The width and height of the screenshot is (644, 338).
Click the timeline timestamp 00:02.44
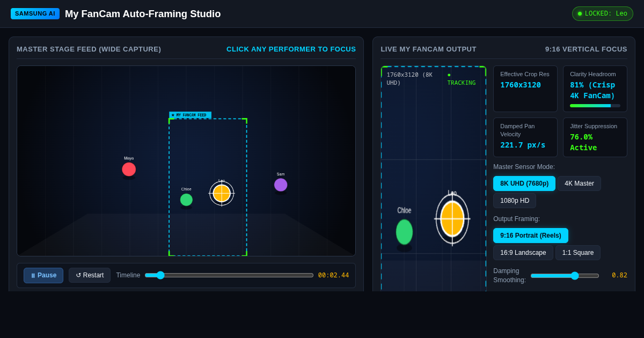(333, 275)
